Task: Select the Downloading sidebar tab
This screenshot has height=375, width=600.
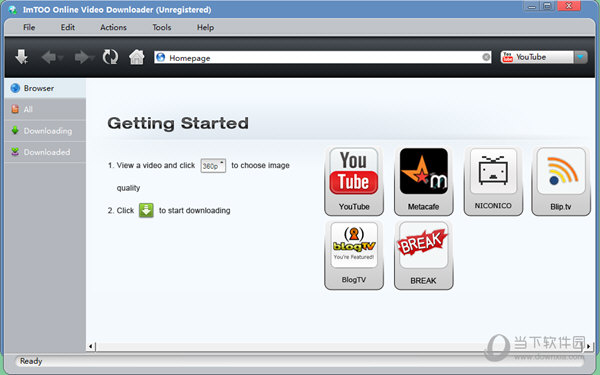Action: coord(45,131)
